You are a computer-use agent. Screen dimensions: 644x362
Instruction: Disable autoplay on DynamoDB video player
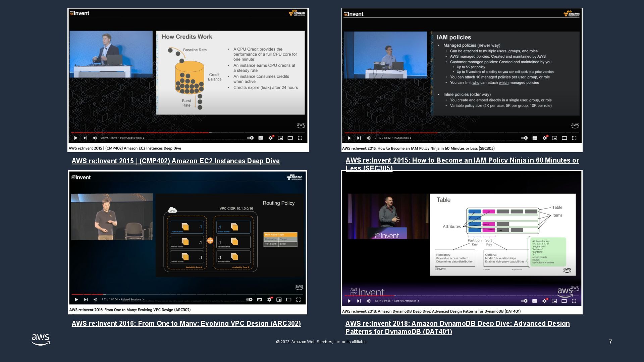tap(524, 301)
